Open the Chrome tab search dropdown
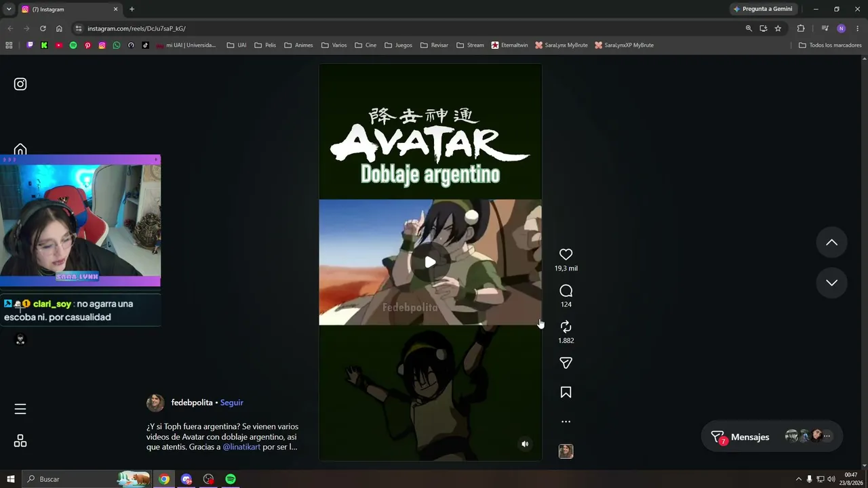Viewport: 868px width, 488px height. (x=9, y=9)
